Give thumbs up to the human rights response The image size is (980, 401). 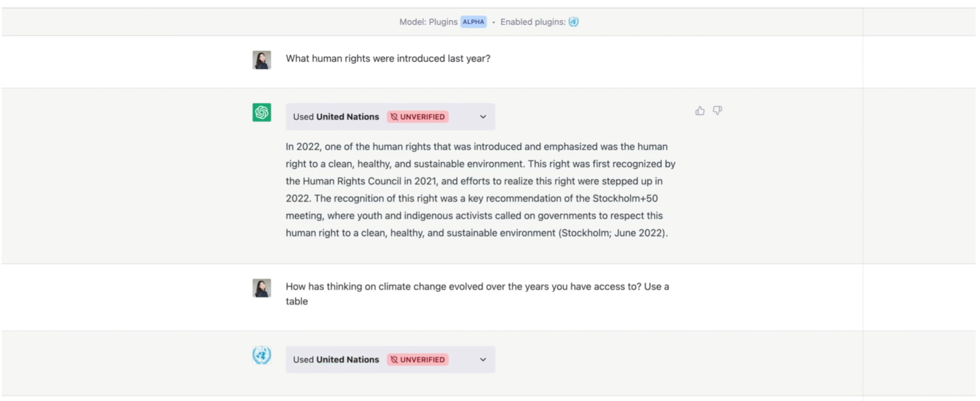pyautogui.click(x=700, y=111)
